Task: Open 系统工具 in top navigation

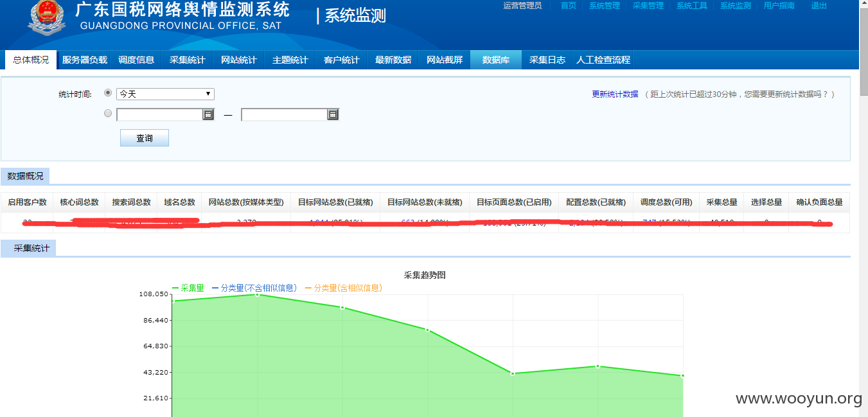Action: click(x=692, y=6)
